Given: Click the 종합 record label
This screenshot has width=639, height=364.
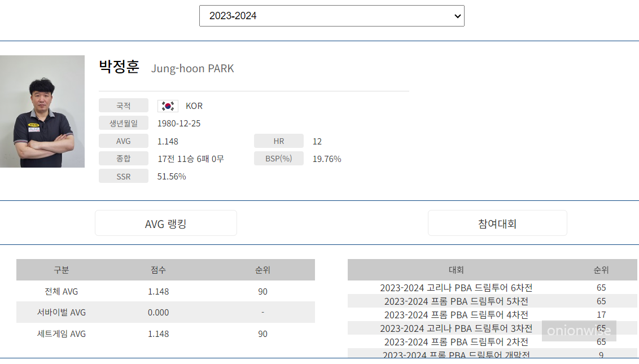Looking at the screenshot, I should pyautogui.click(x=123, y=158).
